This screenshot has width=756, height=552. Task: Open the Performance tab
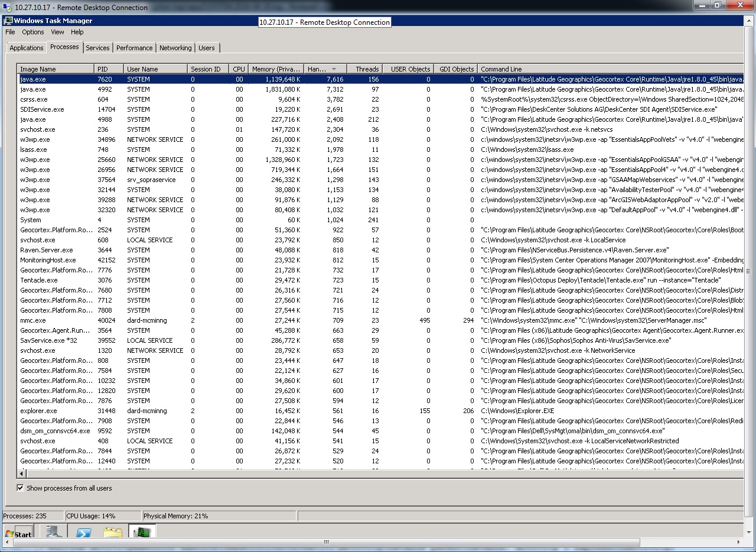click(134, 48)
